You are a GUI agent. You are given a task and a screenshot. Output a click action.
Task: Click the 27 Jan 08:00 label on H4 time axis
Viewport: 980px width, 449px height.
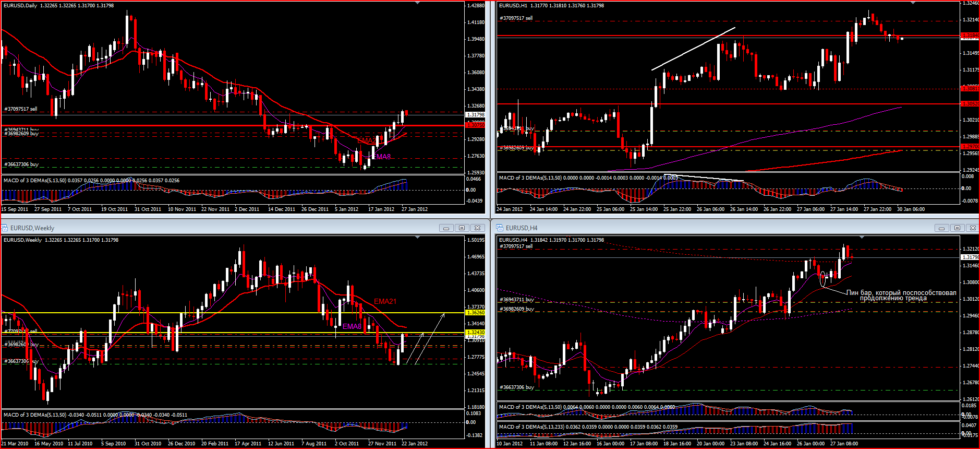(844, 444)
